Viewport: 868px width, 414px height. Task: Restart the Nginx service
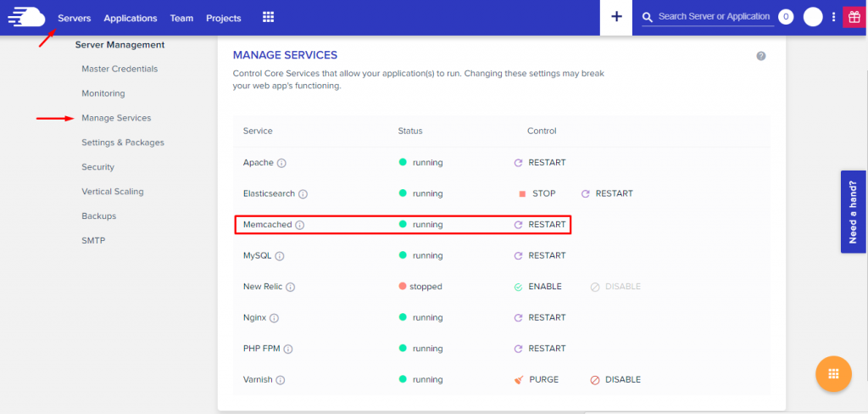tap(540, 317)
